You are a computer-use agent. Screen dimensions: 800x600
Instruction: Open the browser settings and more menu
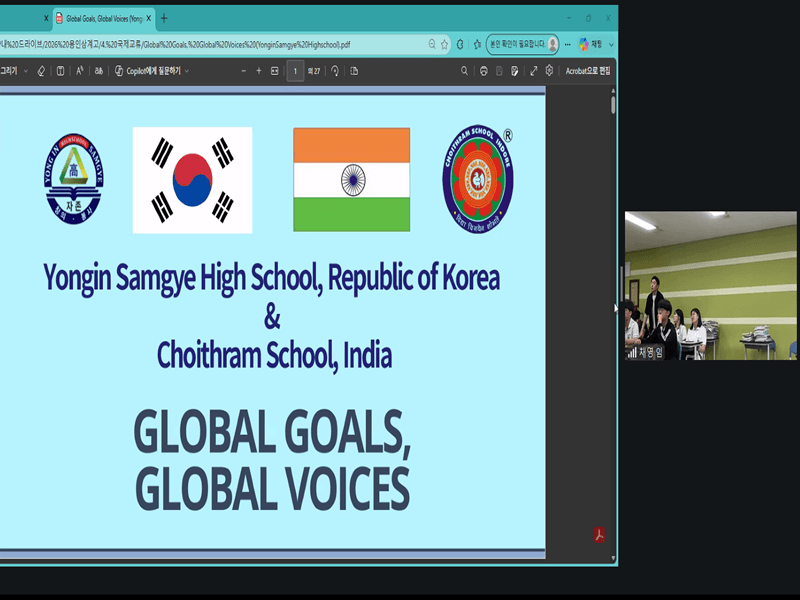tap(567, 44)
